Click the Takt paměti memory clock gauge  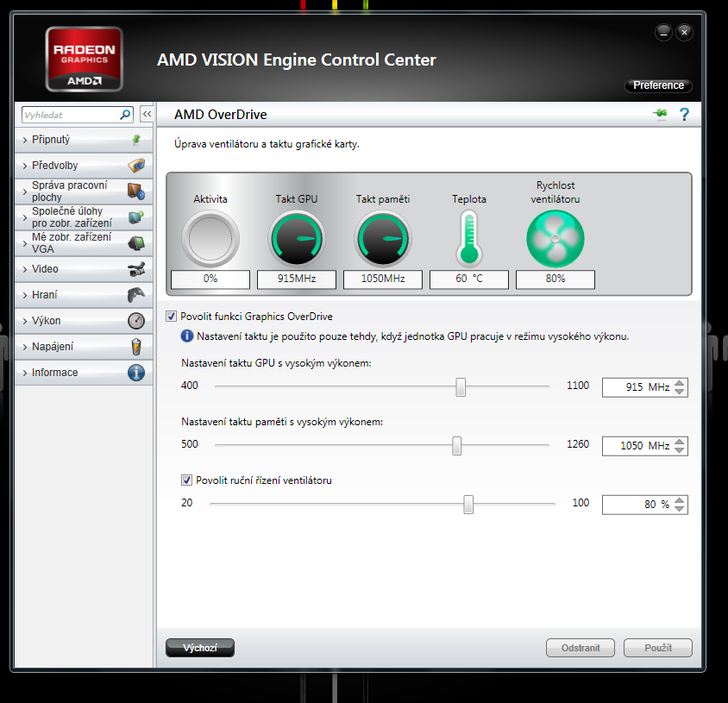pyautogui.click(x=383, y=239)
